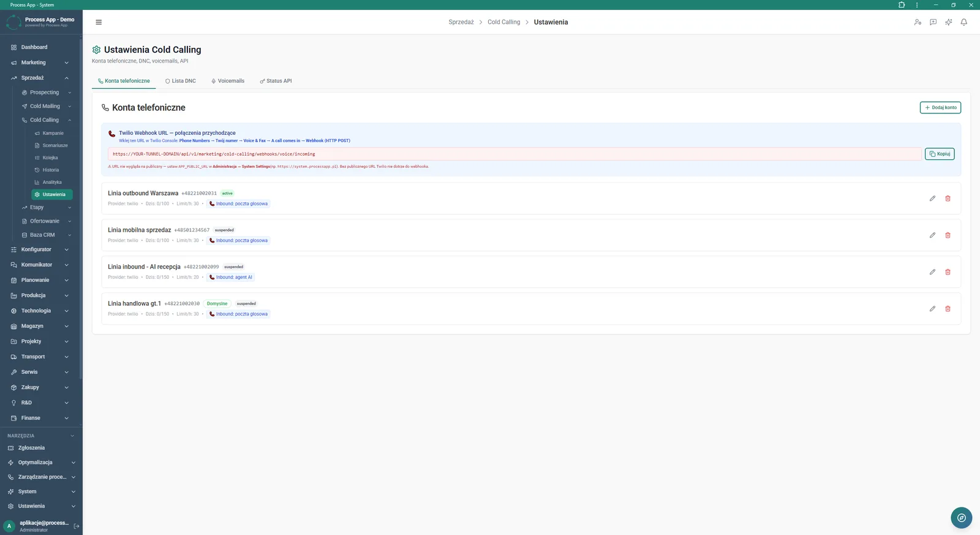Open Kampanie under Cold Calling

[x=53, y=133]
